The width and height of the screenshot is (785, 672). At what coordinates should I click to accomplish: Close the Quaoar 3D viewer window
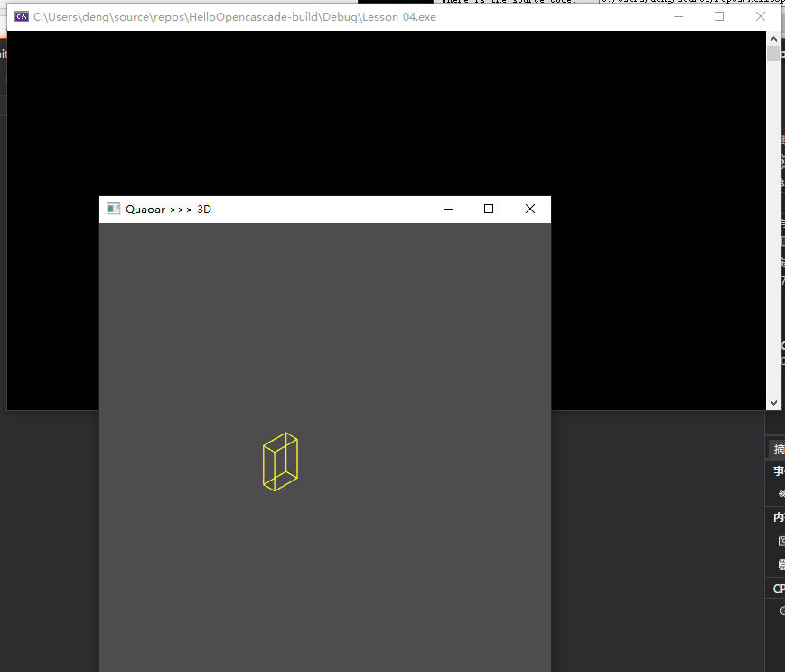pos(529,209)
